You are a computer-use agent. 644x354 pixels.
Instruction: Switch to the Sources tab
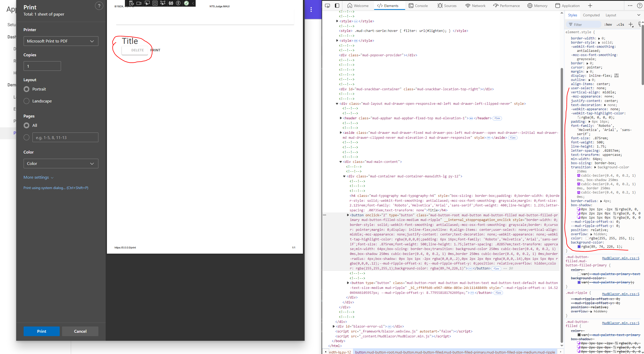pos(447,6)
